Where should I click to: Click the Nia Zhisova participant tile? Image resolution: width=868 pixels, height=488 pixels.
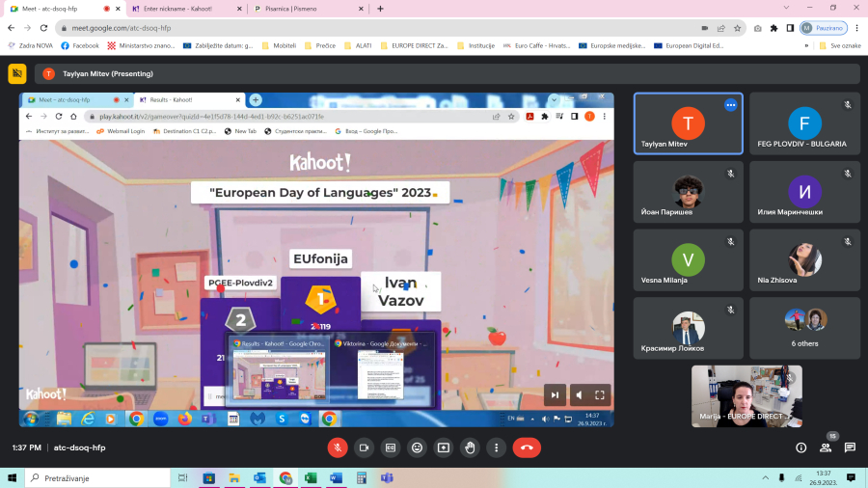[804, 260]
